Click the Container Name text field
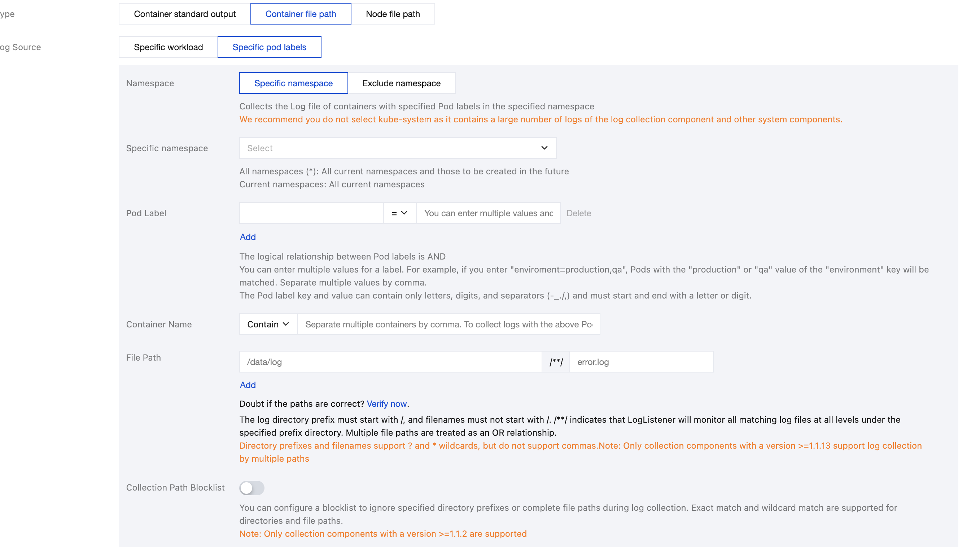Viewport: 980px width, 553px height. [x=448, y=324]
